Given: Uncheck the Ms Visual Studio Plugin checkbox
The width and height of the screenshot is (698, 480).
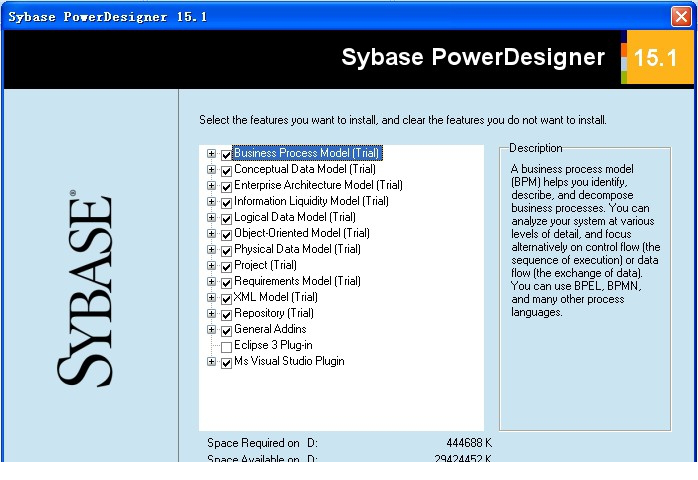Looking at the screenshot, I should click(226, 363).
